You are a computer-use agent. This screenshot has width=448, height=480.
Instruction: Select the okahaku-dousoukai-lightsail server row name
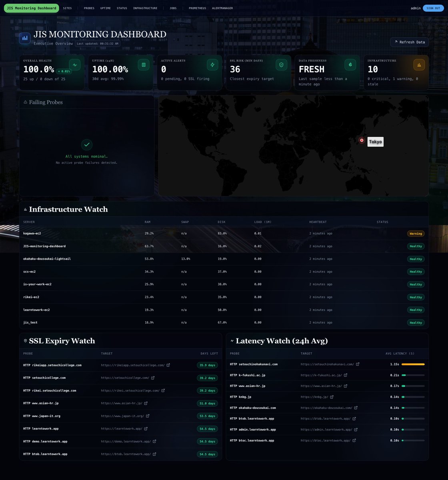click(x=47, y=259)
